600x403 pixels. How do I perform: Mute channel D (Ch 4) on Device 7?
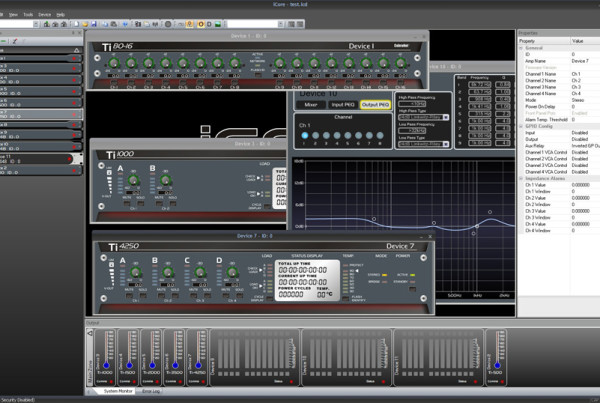[x=225, y=295]
